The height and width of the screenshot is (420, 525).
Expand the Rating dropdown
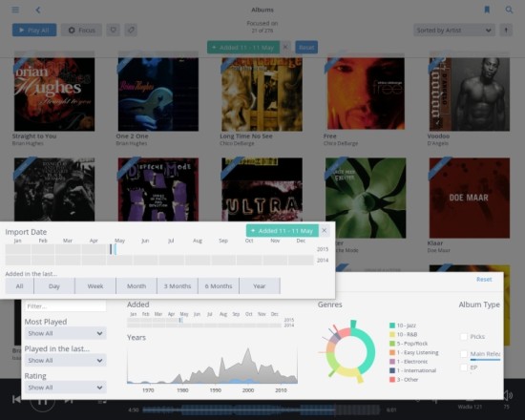(65, 388)
